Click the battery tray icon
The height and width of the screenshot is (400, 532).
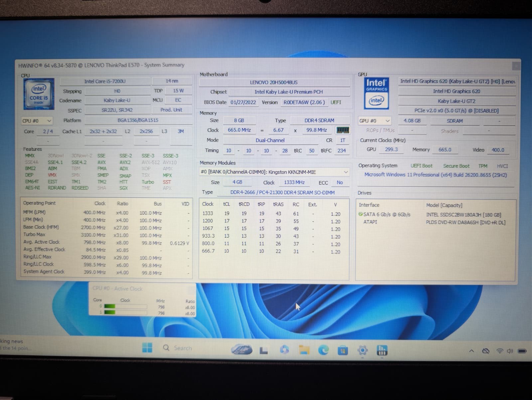click(522, 351)
